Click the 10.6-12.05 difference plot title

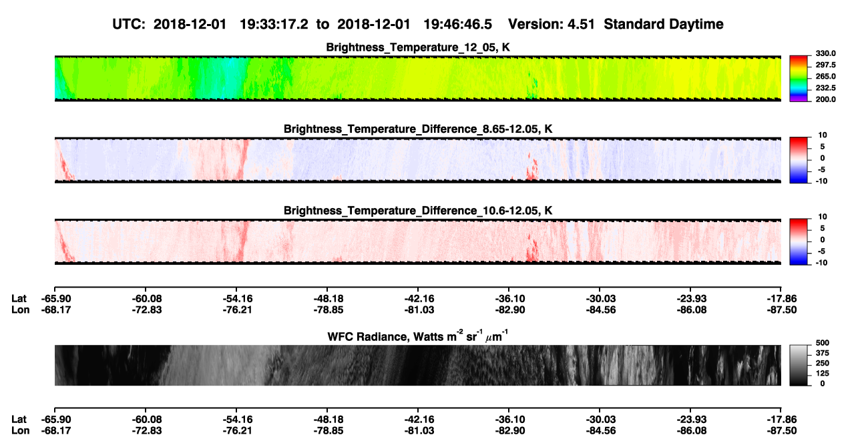coord(418,210)
